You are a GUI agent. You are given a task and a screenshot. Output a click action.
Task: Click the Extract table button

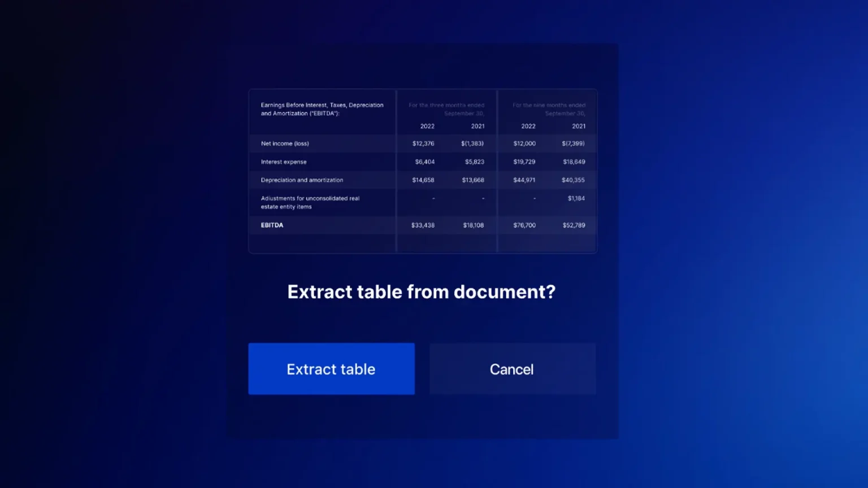(331, 369)
